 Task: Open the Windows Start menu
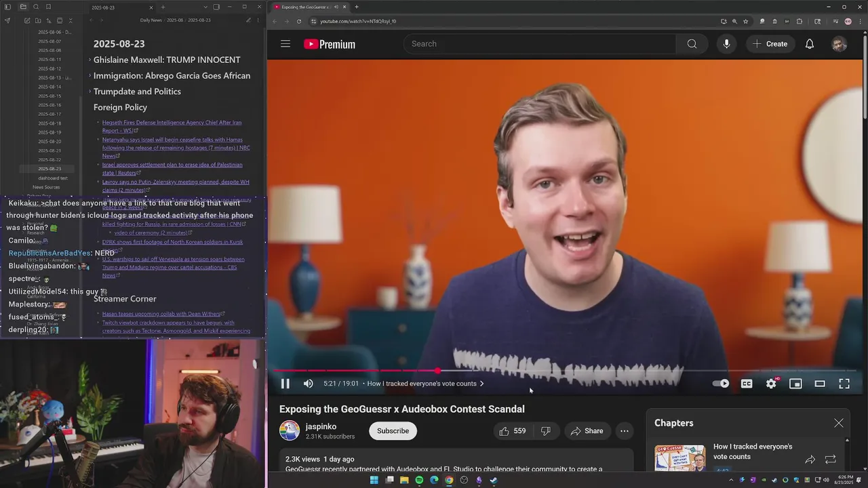coord(374,480)
